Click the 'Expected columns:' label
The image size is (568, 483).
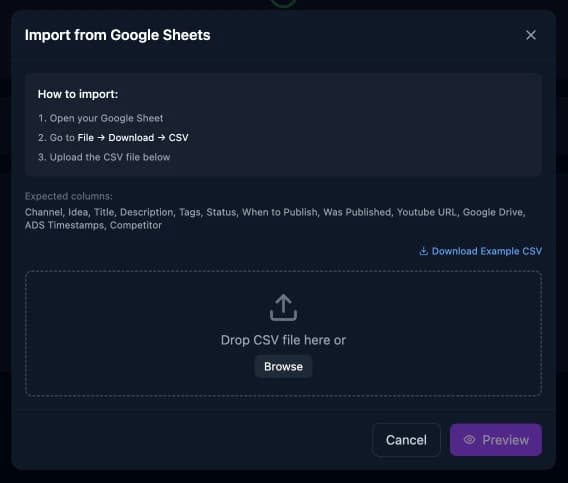68,196
